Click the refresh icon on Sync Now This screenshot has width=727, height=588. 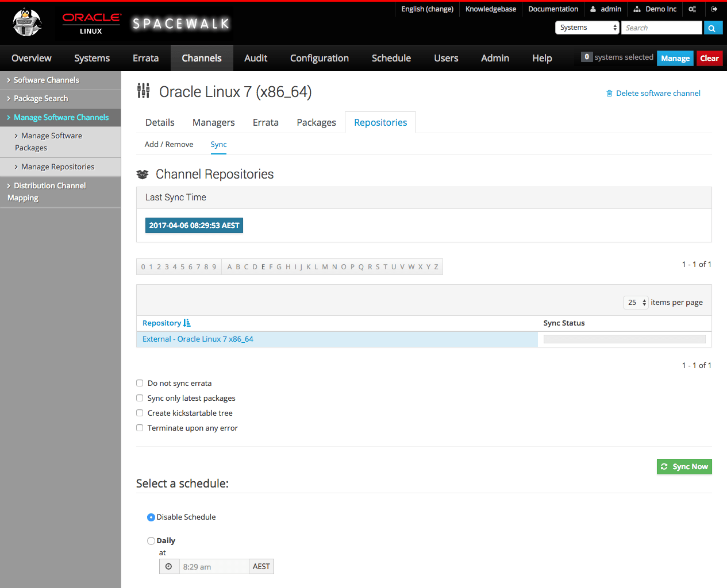tap(664, 467)
